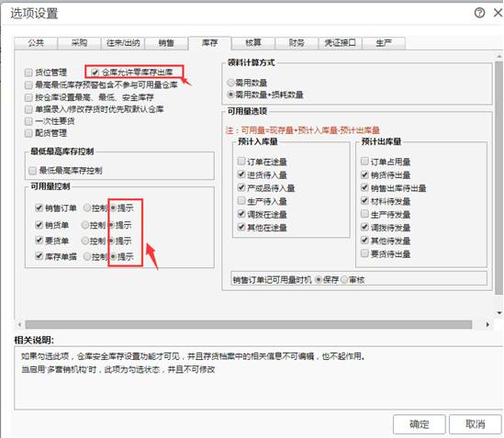Image resolution: width=504 pixels, height=438 pixels.
Task: Toggle 其他在途量 checkbox
Action: pyautogui.click(x=241, y=227)
